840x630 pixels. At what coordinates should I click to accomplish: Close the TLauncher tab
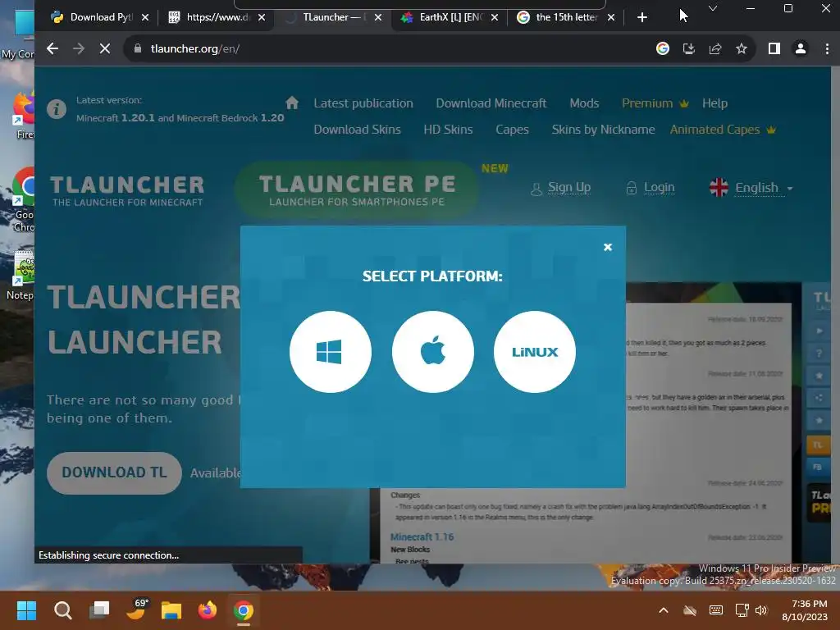(378, 17)
